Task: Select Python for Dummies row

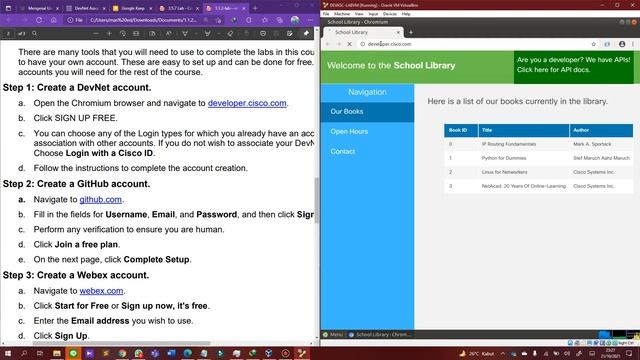Action: 538,158
